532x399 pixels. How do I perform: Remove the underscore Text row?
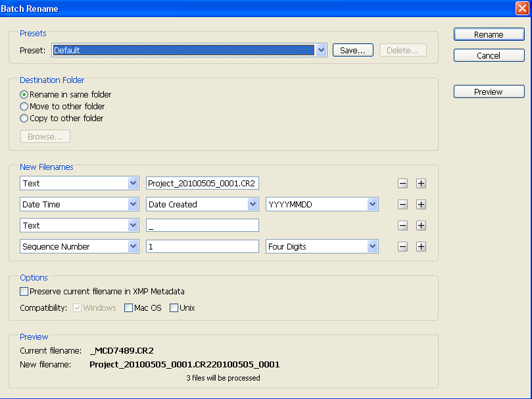tap(402, 225)
